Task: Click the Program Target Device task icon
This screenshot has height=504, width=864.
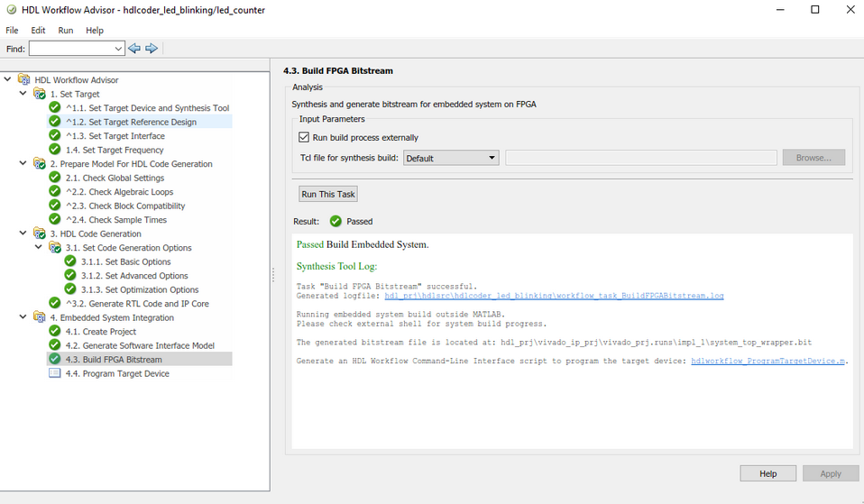Action: tap(55, 373)
